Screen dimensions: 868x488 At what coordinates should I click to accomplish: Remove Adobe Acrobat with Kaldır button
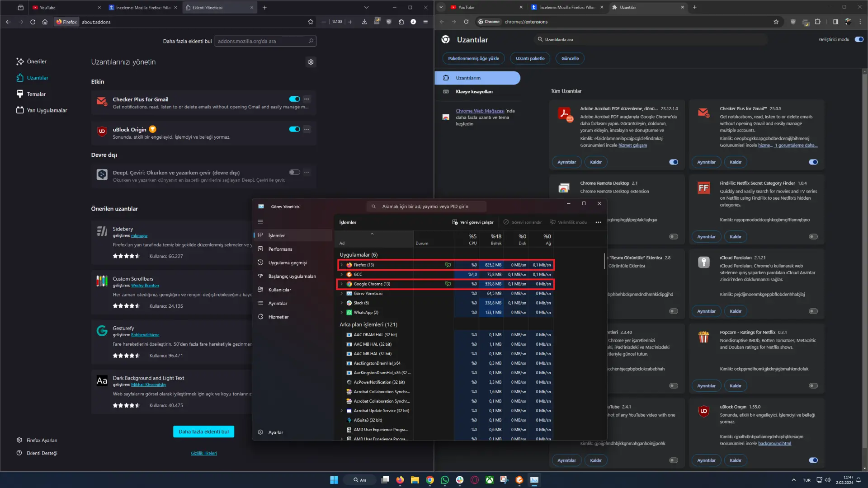pyautogui.click(x=596, y=162)
